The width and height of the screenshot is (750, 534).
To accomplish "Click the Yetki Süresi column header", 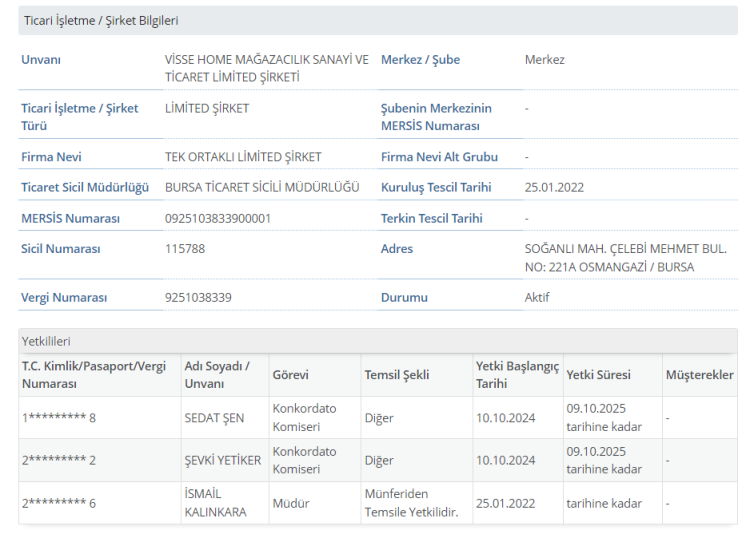I will point(598,375).
